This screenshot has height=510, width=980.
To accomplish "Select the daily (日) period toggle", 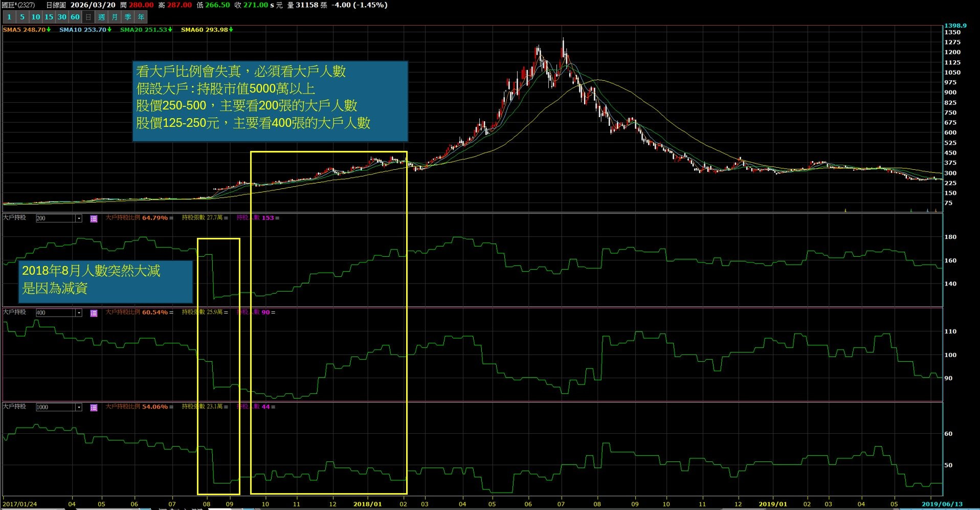I will (x=88, y=17).
